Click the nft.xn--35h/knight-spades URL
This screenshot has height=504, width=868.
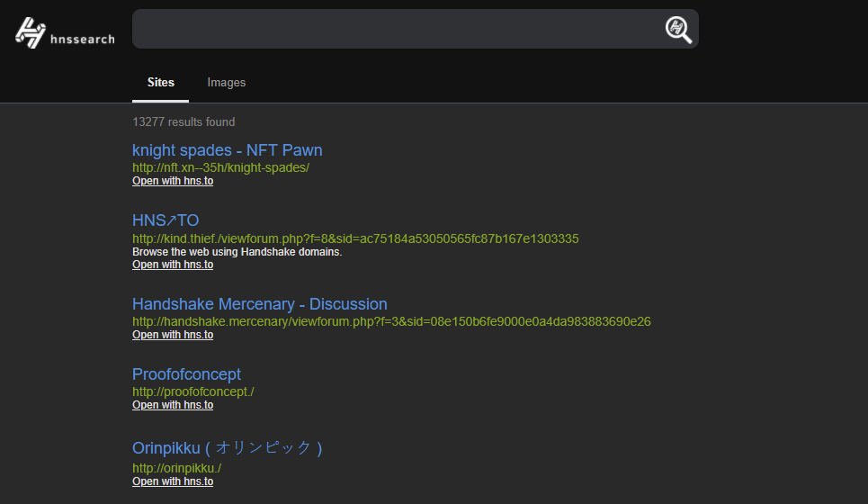coord(220,167)
